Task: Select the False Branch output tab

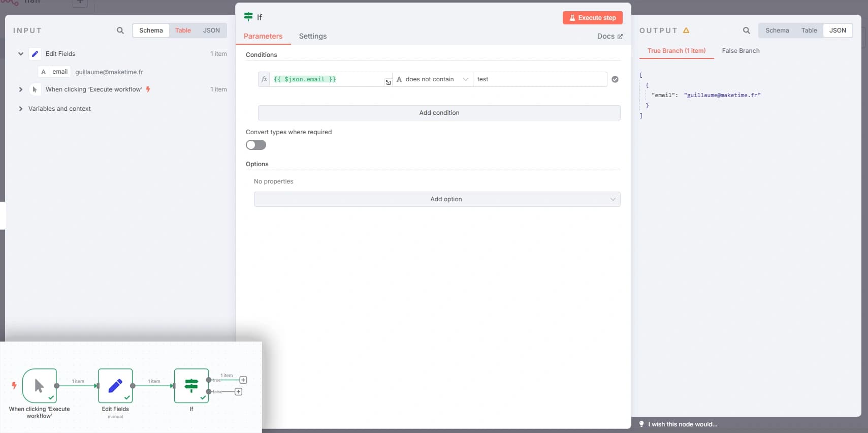Action: 741,51
